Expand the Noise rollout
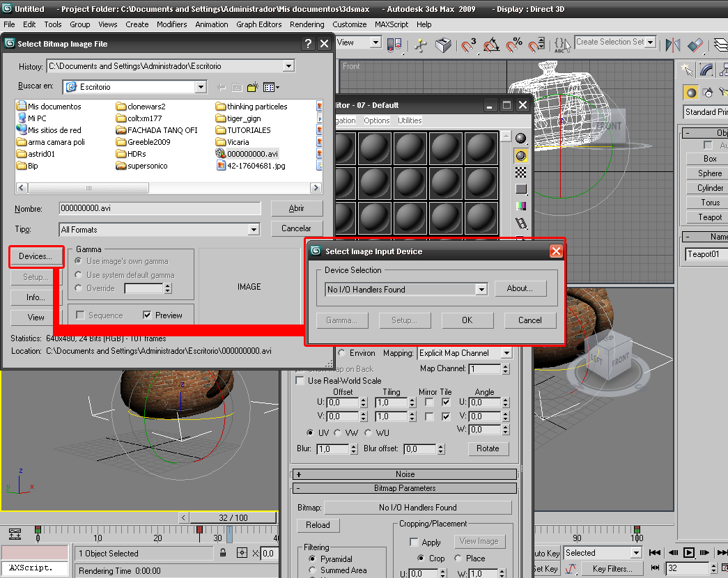This screenshot has width=728, height=578. [405, 474]
